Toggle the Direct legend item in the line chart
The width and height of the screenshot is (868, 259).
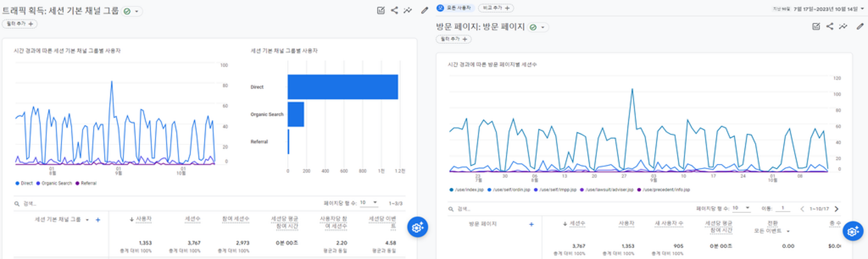pos(25,183)
